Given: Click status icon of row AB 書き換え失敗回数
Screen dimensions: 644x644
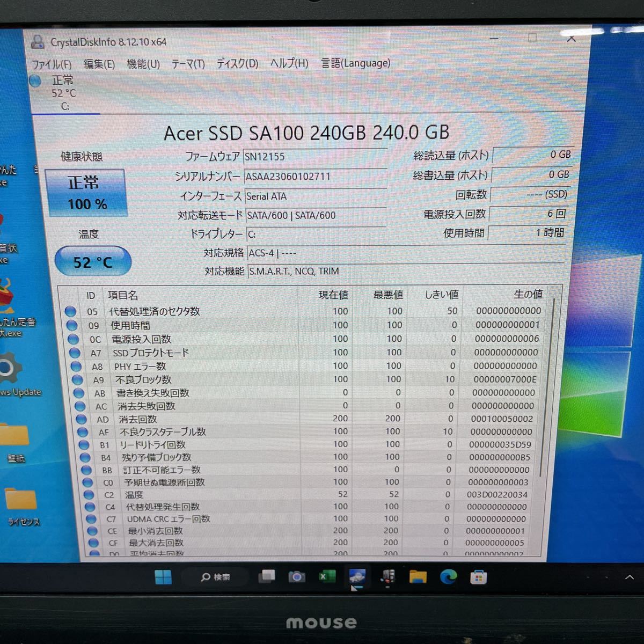Looking at the screenshot, I should coord(79,393).
